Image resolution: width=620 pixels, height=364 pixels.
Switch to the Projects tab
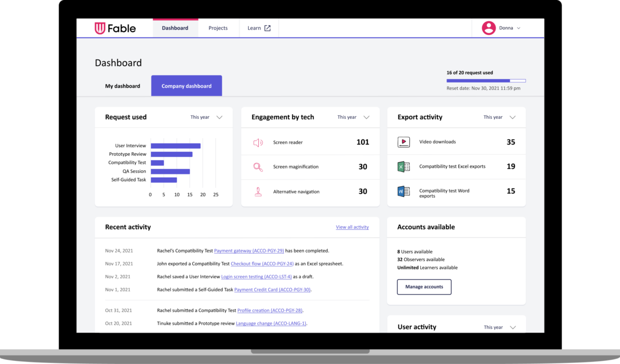(218, 28)
